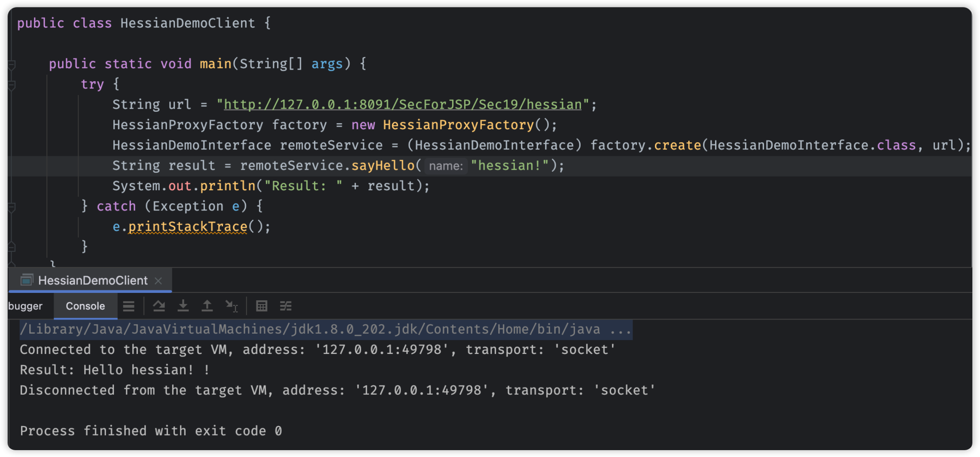Click the /Library/Java java path console line

[x=326, y=329]
